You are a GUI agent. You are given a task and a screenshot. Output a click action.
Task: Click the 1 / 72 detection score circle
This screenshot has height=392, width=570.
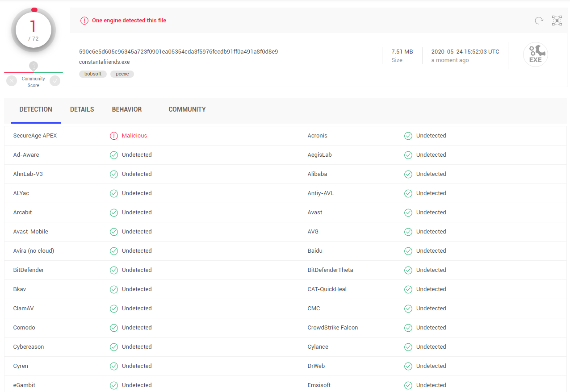(x=34, y=30)
